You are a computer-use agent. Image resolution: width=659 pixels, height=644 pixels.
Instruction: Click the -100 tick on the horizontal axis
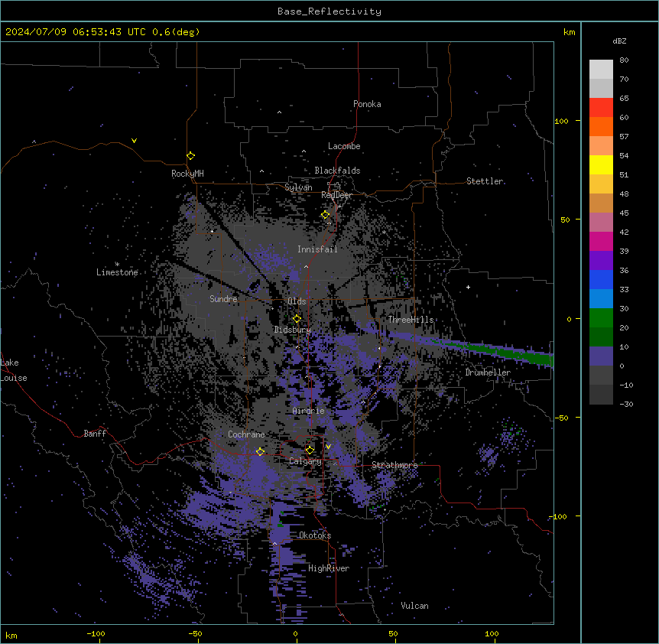click(96, 633)
